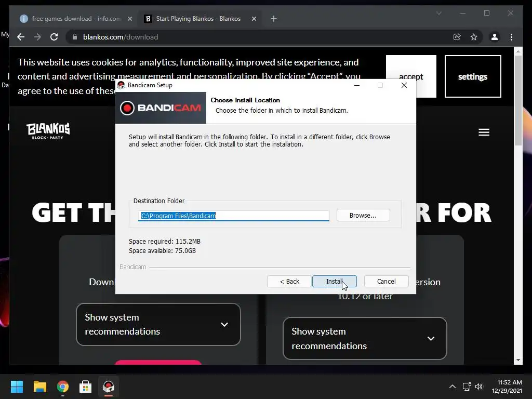
Task: Reload the blankos.com page
Action: pyautogui.click(x=54, y=37)
